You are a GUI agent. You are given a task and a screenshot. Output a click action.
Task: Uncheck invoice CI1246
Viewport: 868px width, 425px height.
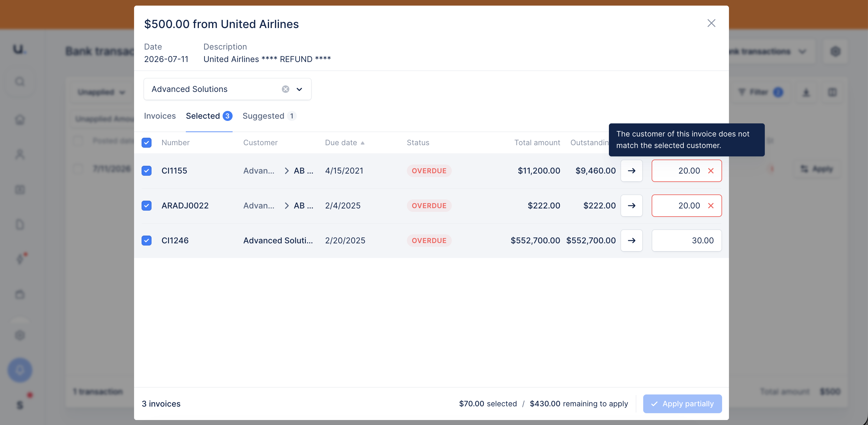click(147, 241)
